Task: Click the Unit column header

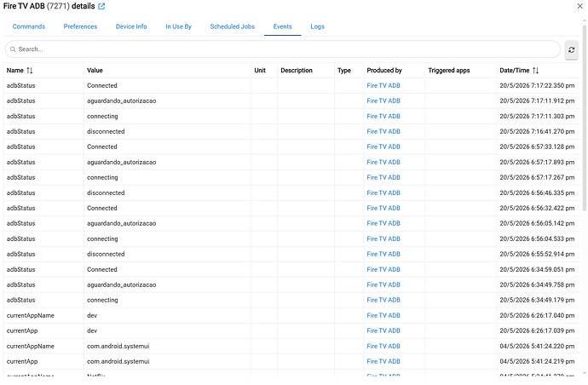Action: point(260,71)
